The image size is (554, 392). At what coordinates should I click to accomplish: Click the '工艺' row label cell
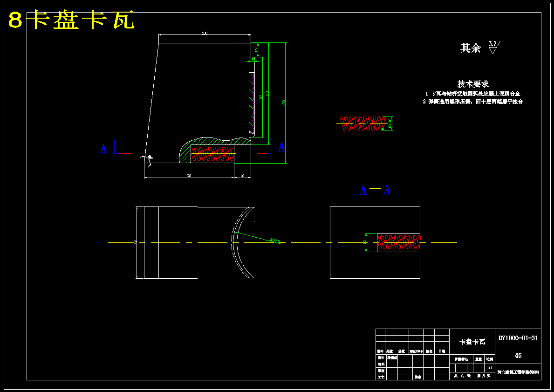(381, 377)
